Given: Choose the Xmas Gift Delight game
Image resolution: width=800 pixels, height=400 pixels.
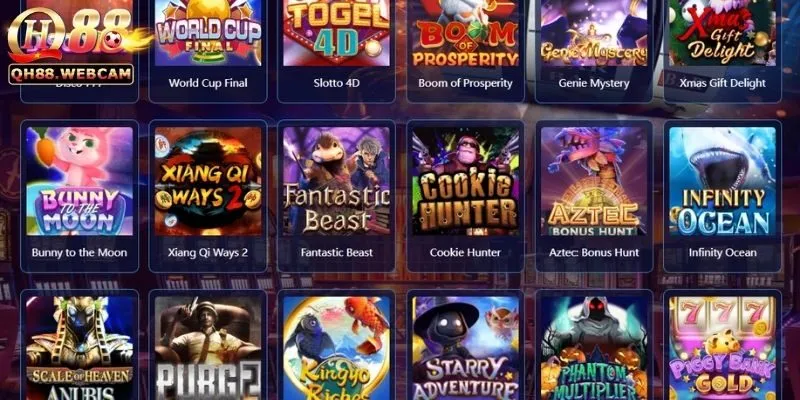Looking at the screenshot, I should [722, 33].
